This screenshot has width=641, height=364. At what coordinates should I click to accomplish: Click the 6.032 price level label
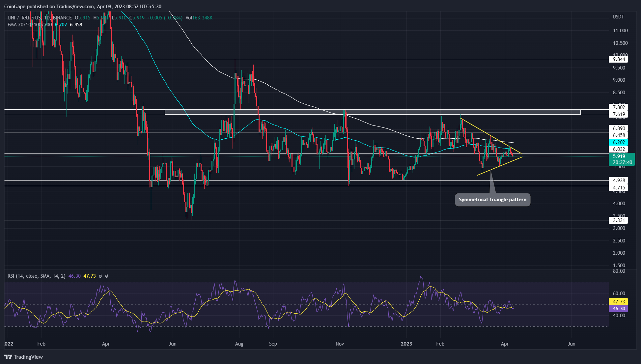click(x=618, y=149)
